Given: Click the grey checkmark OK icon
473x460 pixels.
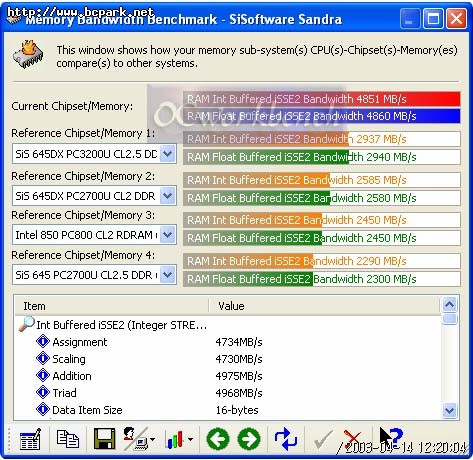Looking at the screenshot, I should (323, 440).
